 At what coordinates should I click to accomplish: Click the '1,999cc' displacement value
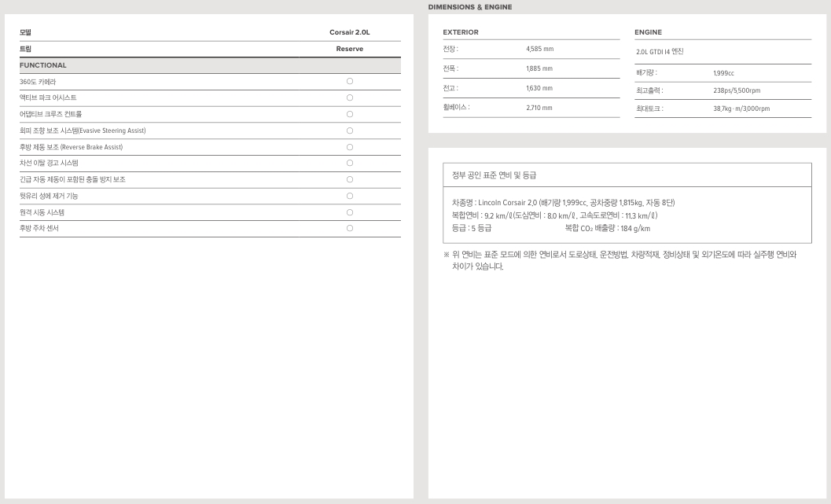[723, 73]
